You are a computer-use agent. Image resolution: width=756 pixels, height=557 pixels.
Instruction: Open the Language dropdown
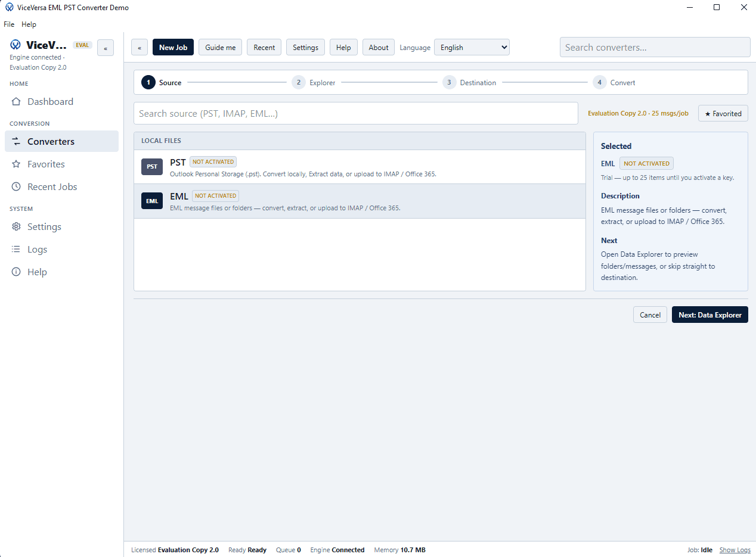point(472,48)
